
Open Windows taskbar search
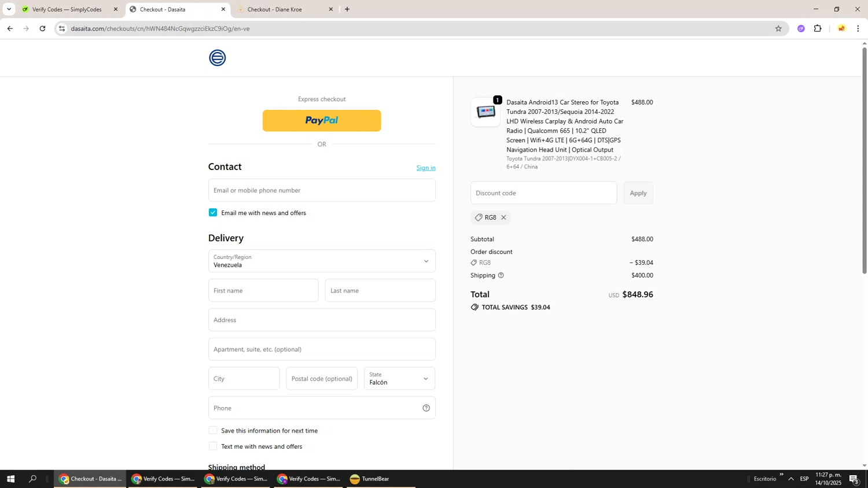pyautogui.click(x=33, y=479)
